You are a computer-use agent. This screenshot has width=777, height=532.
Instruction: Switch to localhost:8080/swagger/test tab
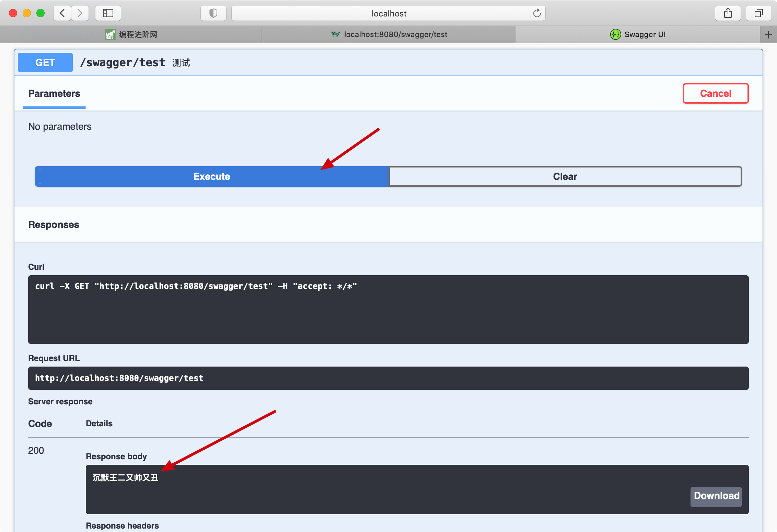tap(388, 34)
